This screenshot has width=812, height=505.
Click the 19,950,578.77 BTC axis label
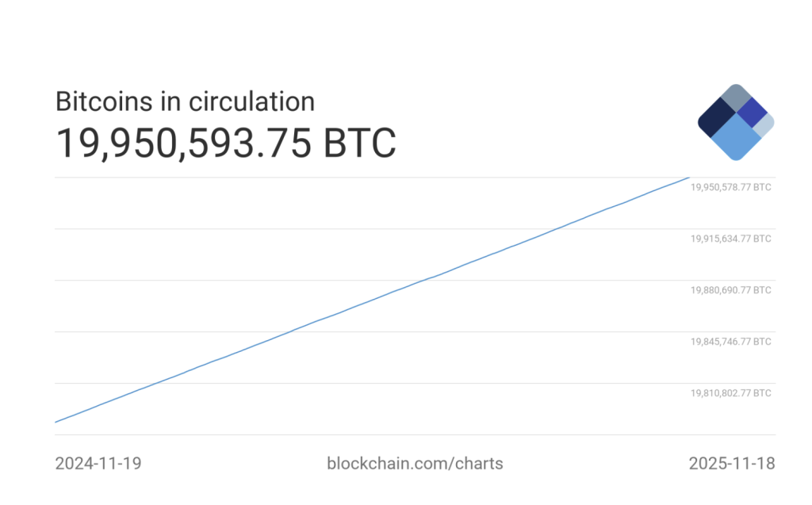click(730, 188)
